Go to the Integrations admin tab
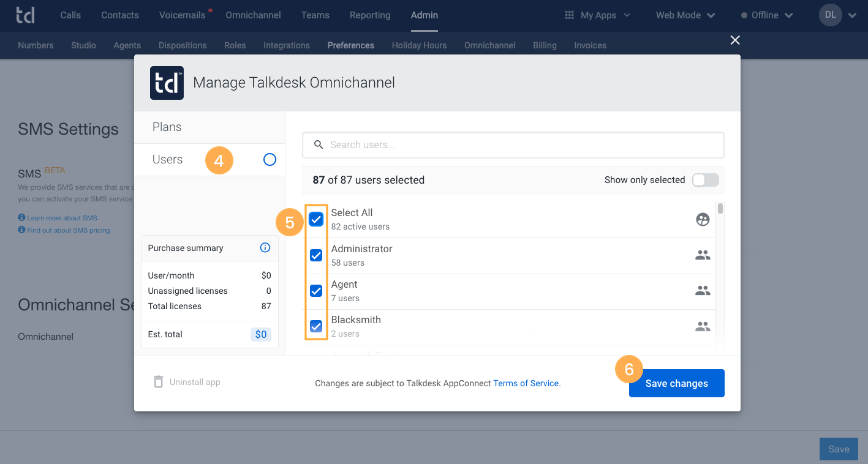This screenshot has width=868, height=464. [287, 45]
